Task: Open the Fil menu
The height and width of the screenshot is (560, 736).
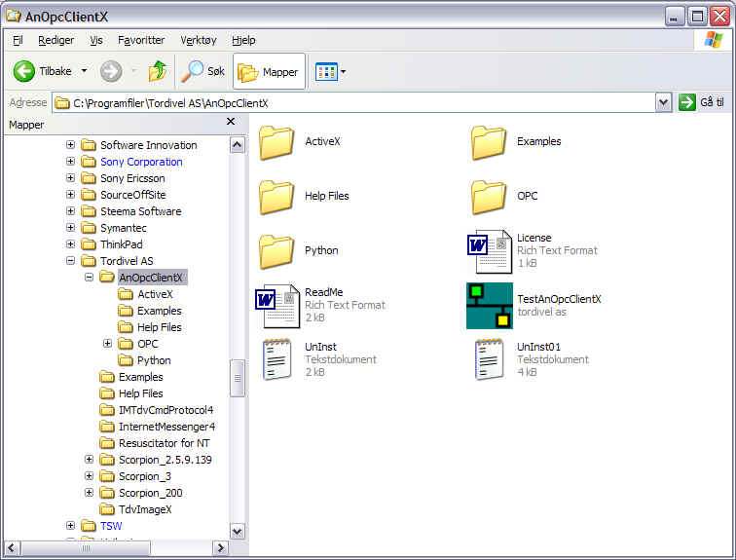Action: click(18, 40)
